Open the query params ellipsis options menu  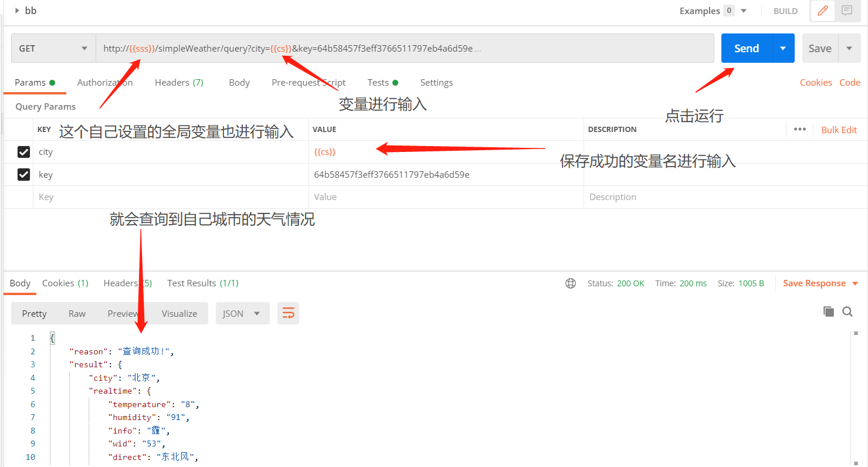pyautogui.click(x=799, y=129)
